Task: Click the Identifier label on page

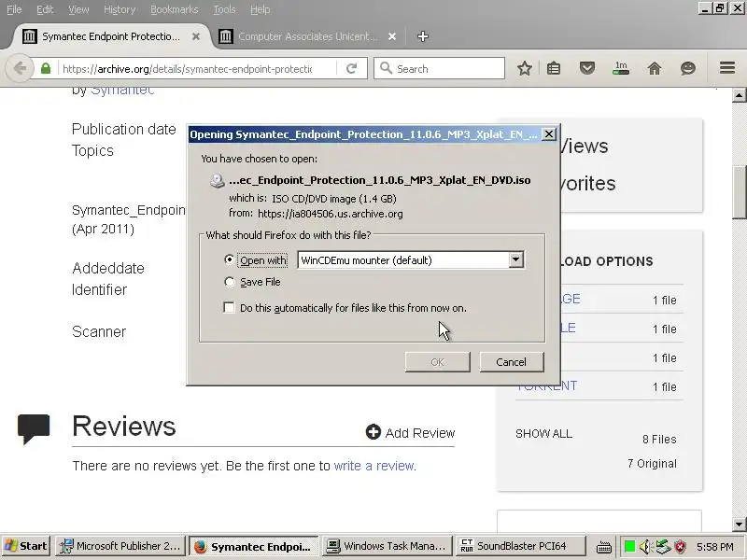Action: click(99, 289)
